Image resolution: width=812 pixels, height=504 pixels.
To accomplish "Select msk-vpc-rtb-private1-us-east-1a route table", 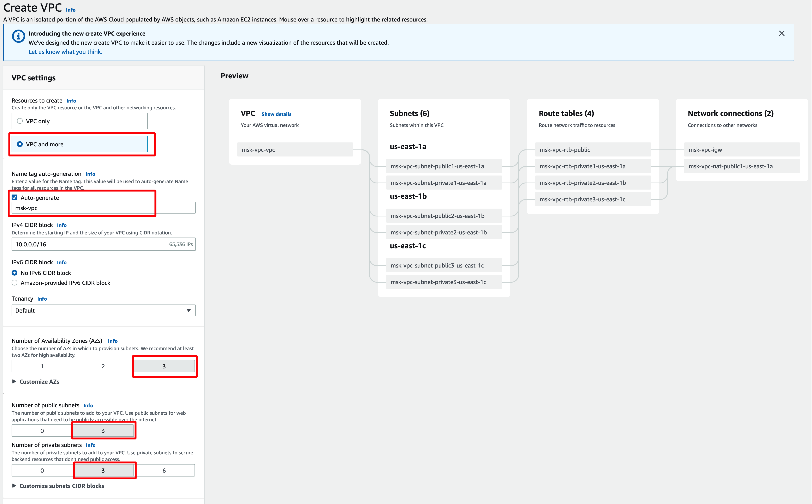I will (593, 166).
